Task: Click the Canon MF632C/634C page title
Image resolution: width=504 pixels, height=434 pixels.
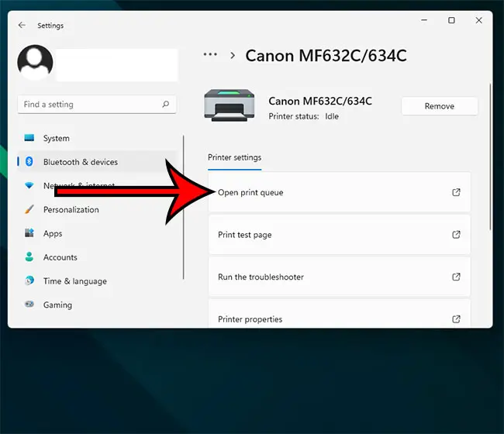Action: tap(326, 56)
